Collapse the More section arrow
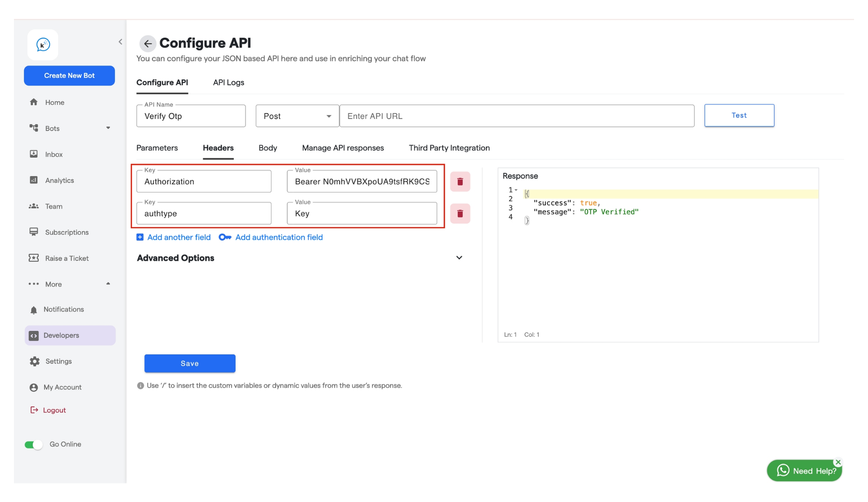 click(x=108, y=284)
